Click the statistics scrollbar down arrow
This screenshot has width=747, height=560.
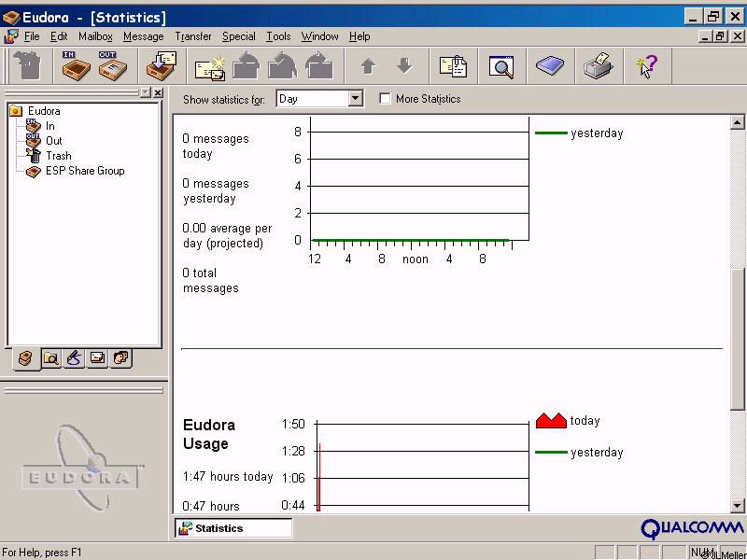pos(737,505)
